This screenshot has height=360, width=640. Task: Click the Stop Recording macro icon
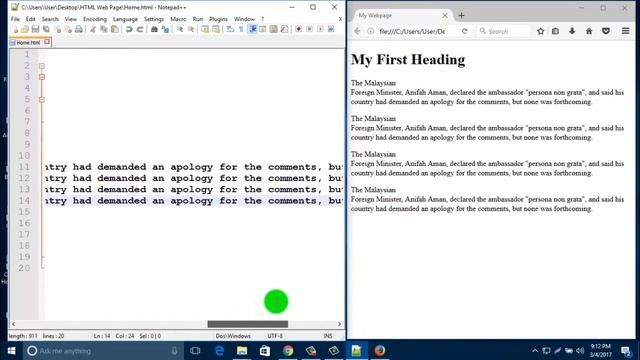[310, 29]
